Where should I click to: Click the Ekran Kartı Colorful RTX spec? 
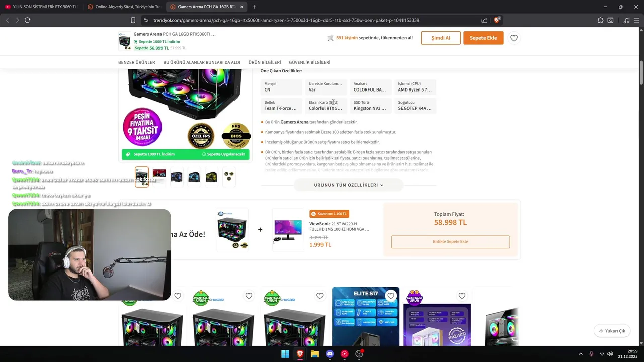coord(326,106)
